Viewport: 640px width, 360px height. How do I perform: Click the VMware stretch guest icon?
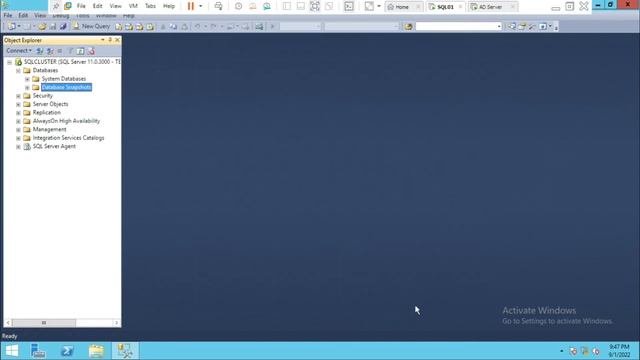click(369, 6)
